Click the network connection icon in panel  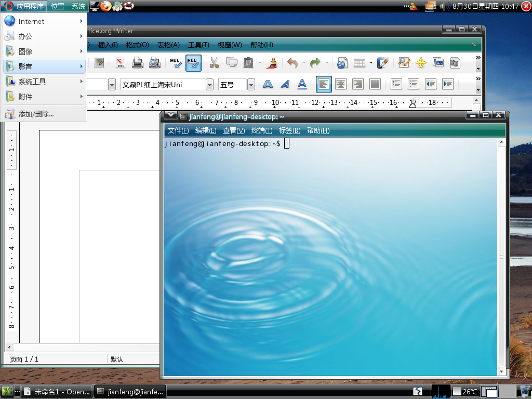coord(431,6)
